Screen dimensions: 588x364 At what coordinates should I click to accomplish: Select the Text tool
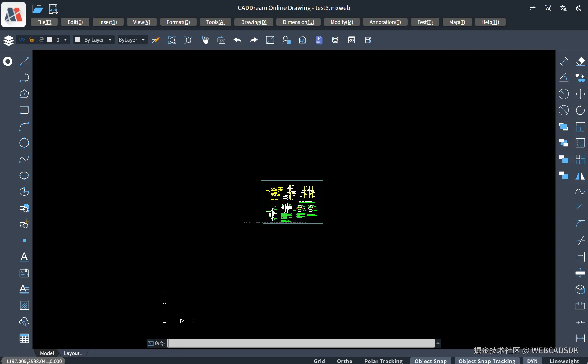(24, 257)
